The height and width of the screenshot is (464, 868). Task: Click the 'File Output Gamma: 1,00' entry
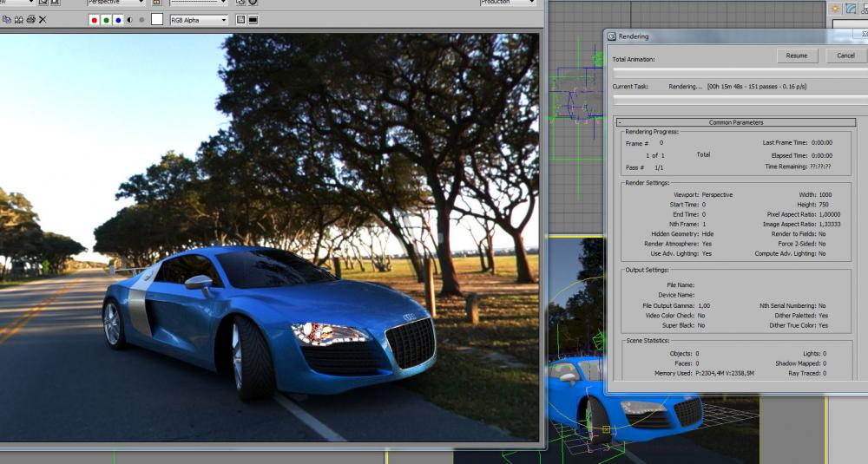click(676, 306)
